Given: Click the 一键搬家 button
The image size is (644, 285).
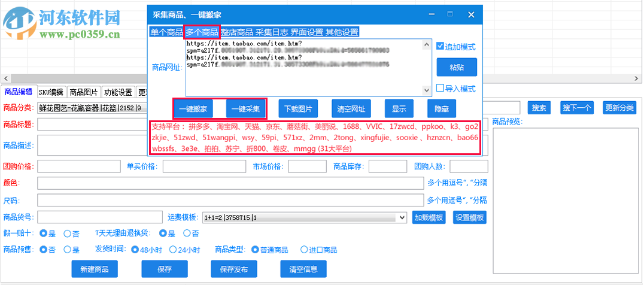Looking at the screenshot, I should pos(193,109).
